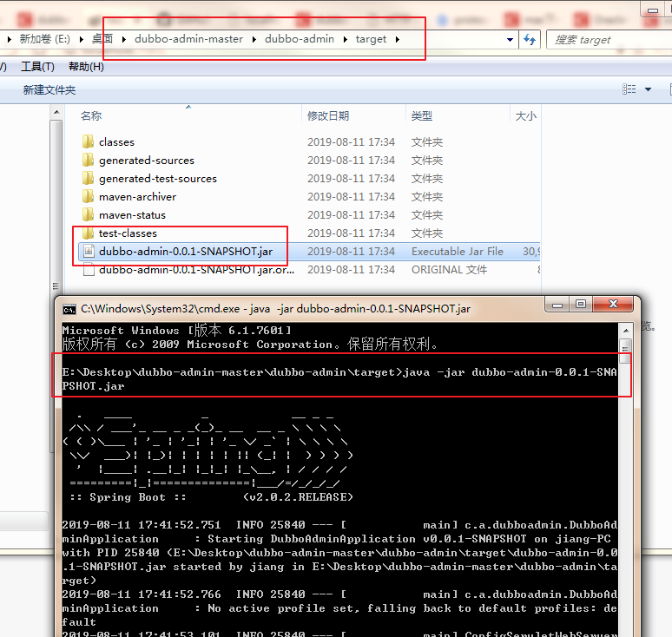This screenshot has width=672, height=637.
Task: Go to 桌面 in the breadcrumb
Action: pos(102,39)
